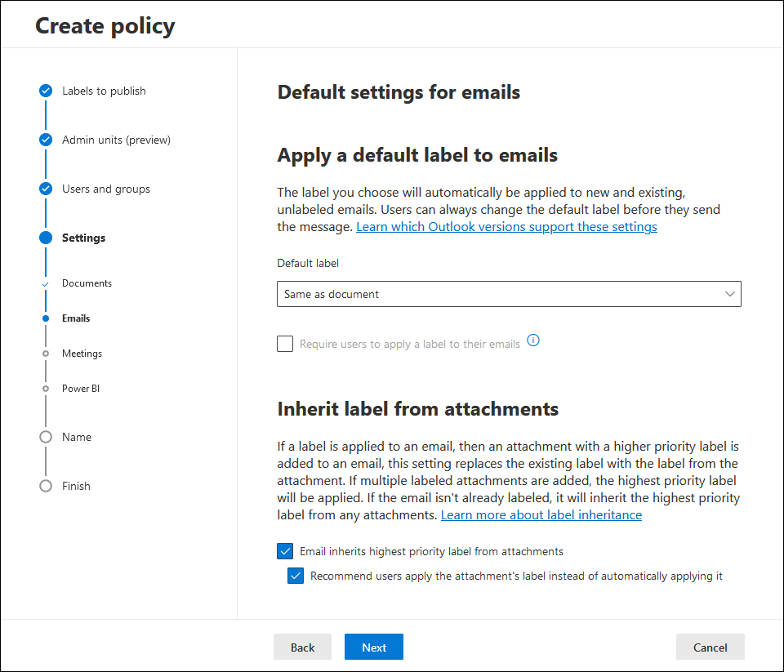Click the Next button
This screenshot has width=784, height=672.
coord(374,647)
